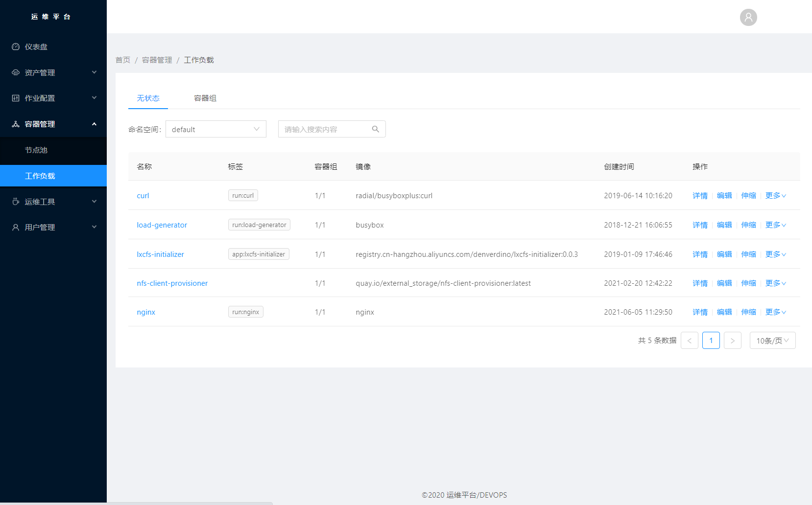Click 详情 for the curl row
This screenshot has height=505, width=812.
click(x=700, y=196)
